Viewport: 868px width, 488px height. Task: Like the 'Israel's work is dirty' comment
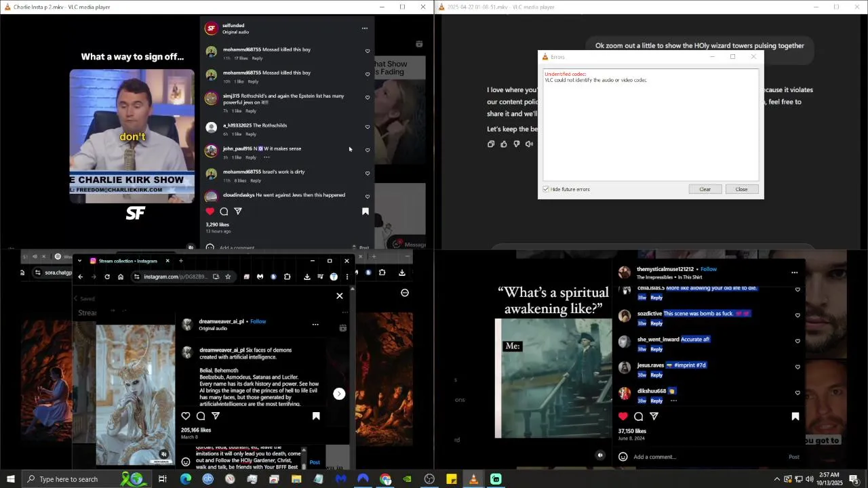(368, 174)
